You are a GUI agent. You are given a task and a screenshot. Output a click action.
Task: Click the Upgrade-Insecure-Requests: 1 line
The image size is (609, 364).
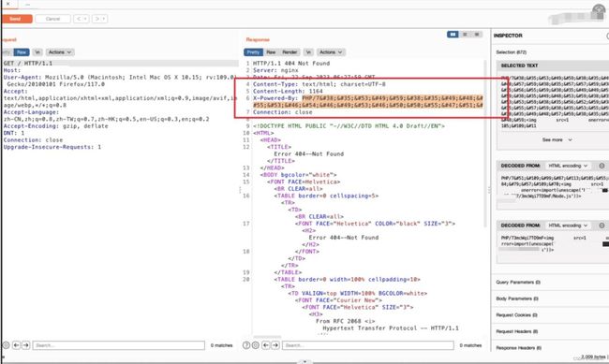click(x=52, y=147)
